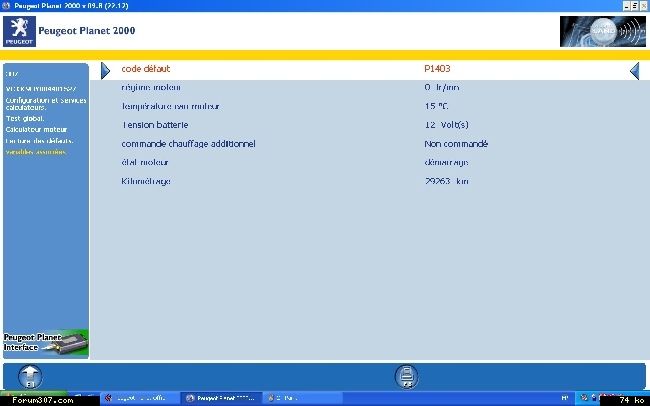Click the Kilométrage label
This screenshot has width=650, height=406.
(x=146, y=181)
